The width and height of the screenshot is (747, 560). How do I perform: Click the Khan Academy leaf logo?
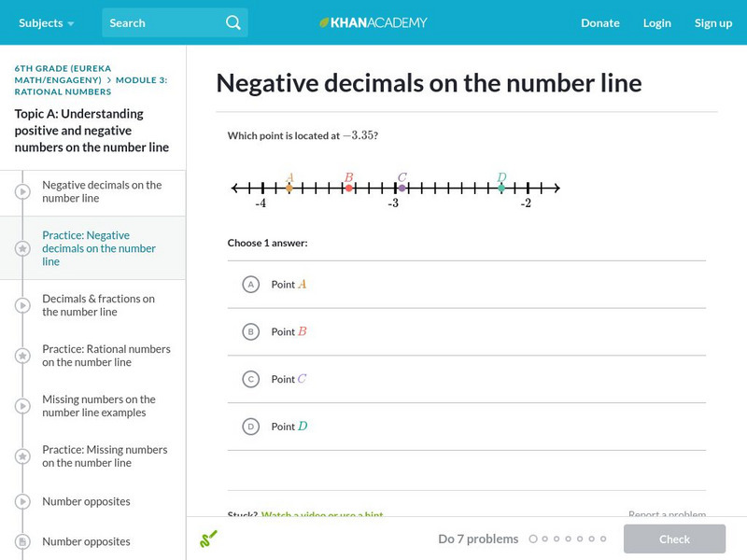(x=324, y=22)
